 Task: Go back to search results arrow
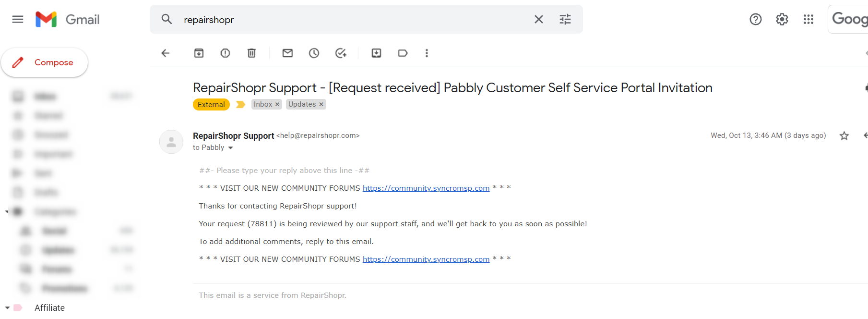point(166,53)
